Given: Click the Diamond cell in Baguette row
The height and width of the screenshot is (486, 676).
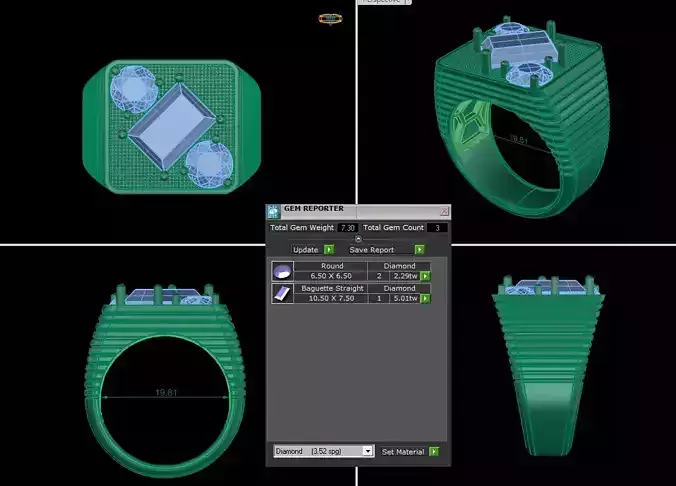Looking at the screenshot, I should click(399, 288).
